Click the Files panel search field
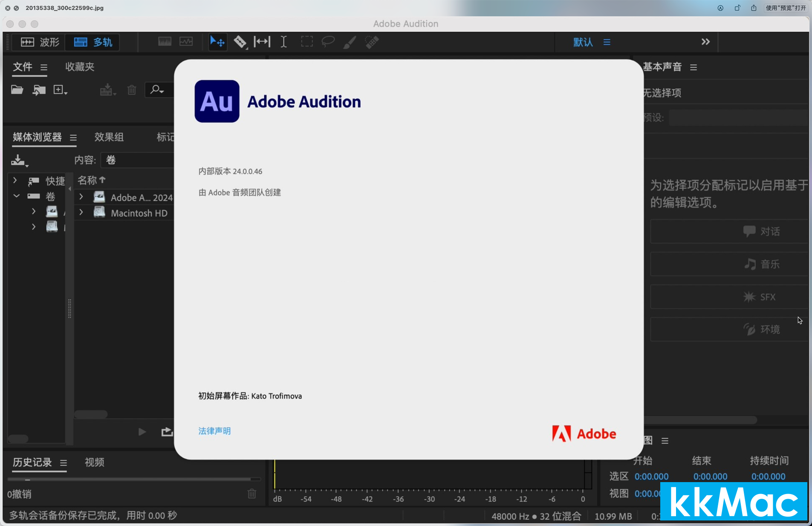 tap(159, 90)
